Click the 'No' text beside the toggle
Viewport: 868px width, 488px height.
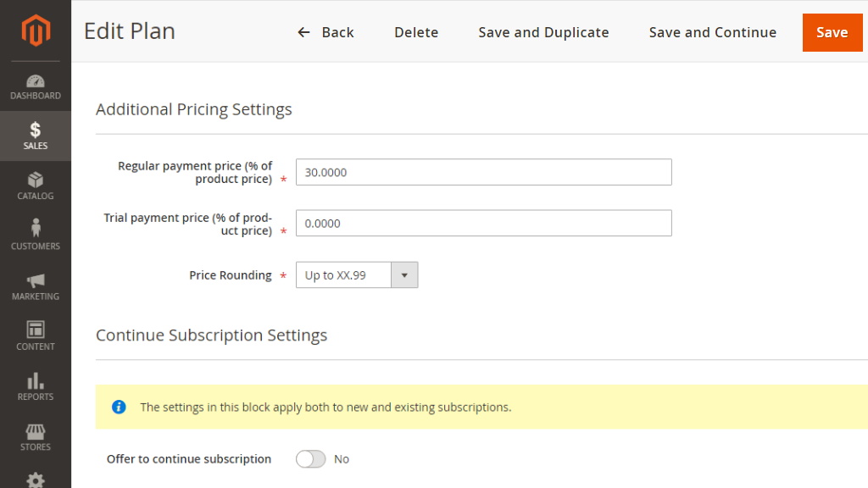[342, 459]
